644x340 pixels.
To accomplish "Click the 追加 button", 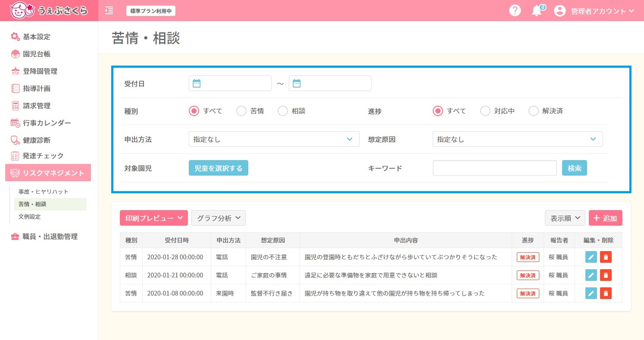I will click(x=606, y=218).
